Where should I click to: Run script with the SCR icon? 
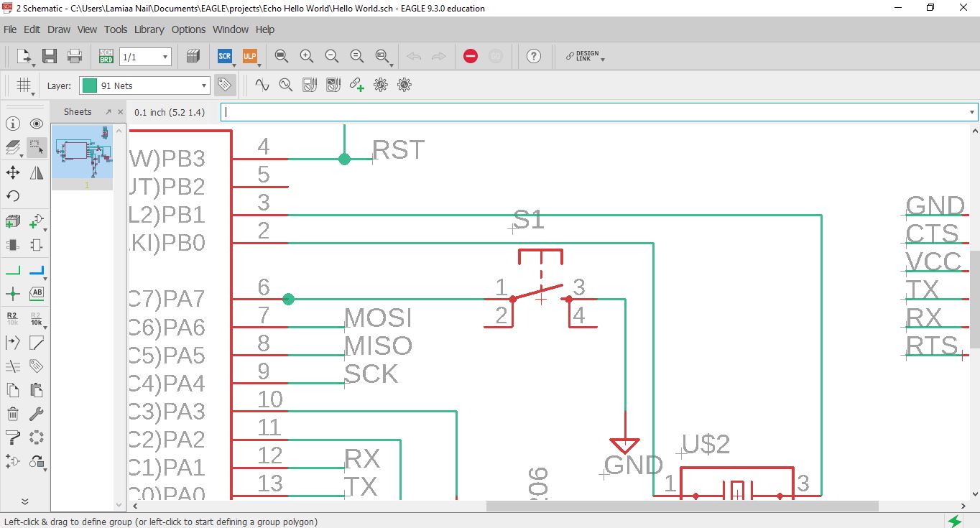(x=225, y=56)
